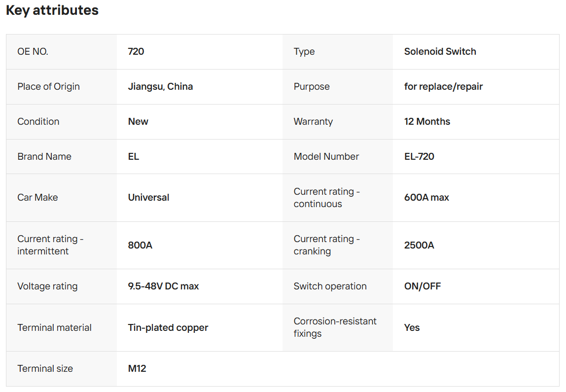The image size is (566, 392).
Task: Click the Tin-plated copper material value
Action: 168,328
